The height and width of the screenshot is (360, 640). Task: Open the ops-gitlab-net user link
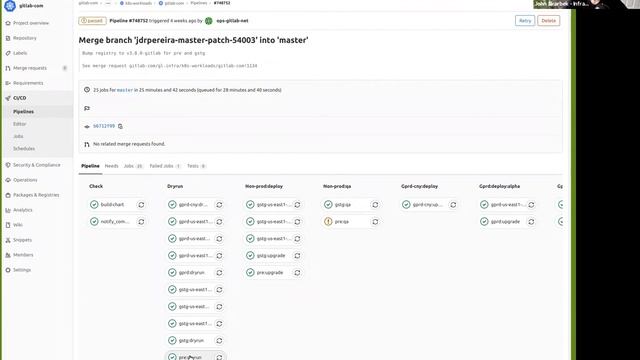click(x=232, y=21)
